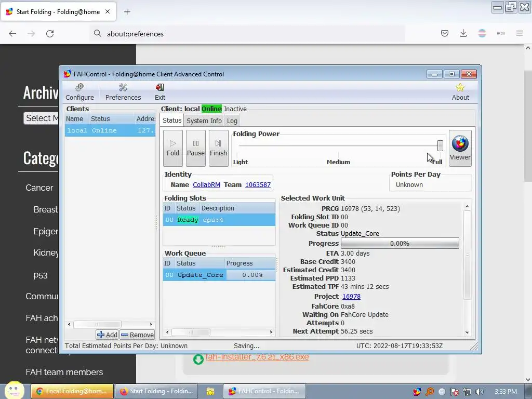Click Folding@home tray icon
Image resolution: width=532 pixels, height=399 pixels.
pos(417,392)
